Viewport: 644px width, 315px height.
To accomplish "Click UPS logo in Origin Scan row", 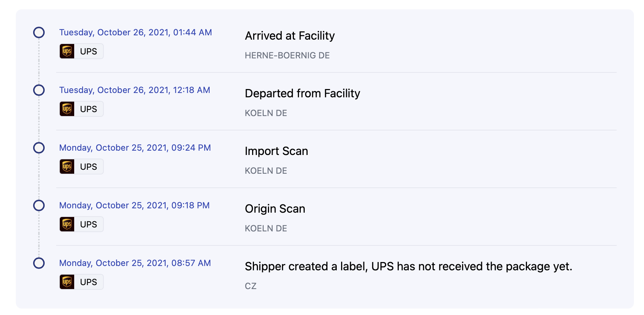I will (x=67, y=224).
